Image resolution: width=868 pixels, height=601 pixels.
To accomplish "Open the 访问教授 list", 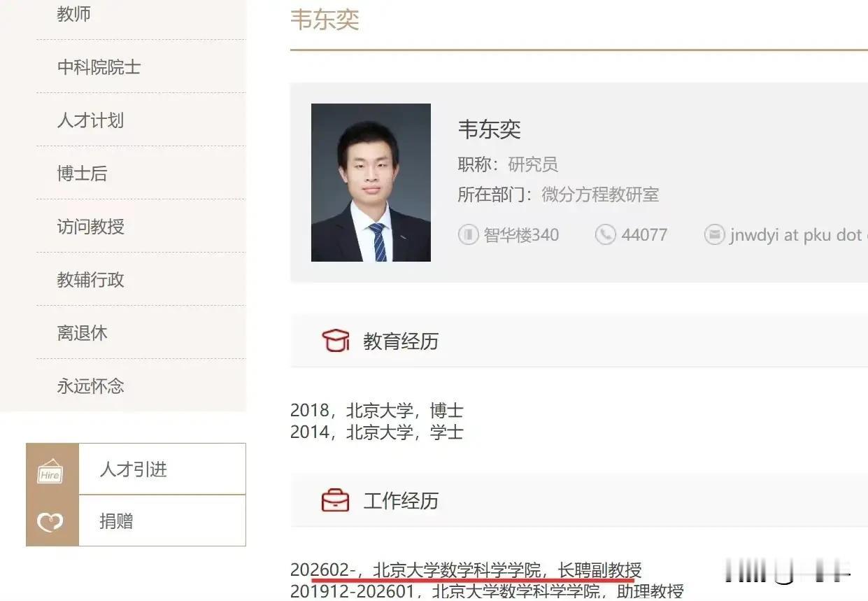I will tap(90, 227).
